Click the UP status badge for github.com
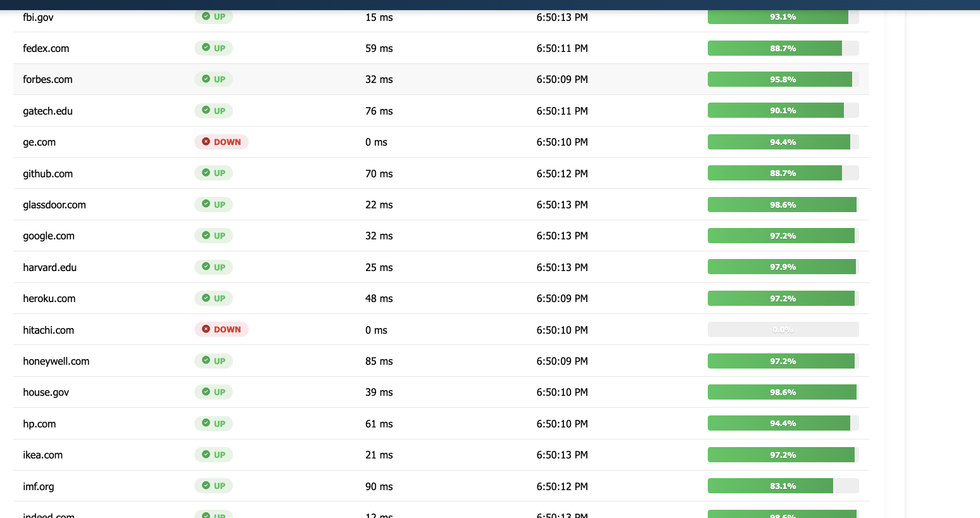Viewport: 980px width, 518px height. click(x=213, y=173)
